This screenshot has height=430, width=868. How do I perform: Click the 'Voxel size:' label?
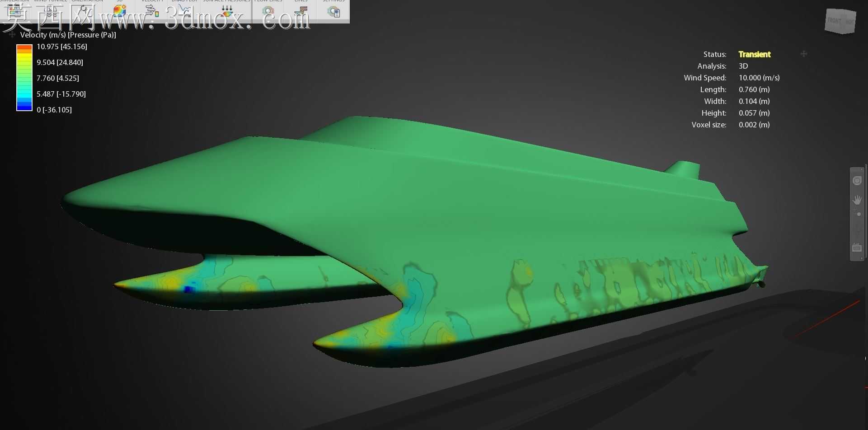tap(709, 125)
